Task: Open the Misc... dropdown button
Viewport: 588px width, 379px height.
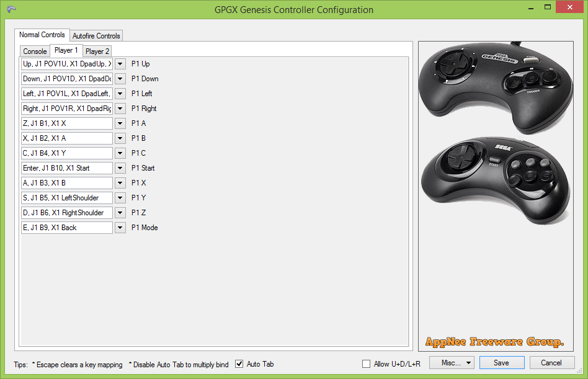Action: [x=452, y=362]
